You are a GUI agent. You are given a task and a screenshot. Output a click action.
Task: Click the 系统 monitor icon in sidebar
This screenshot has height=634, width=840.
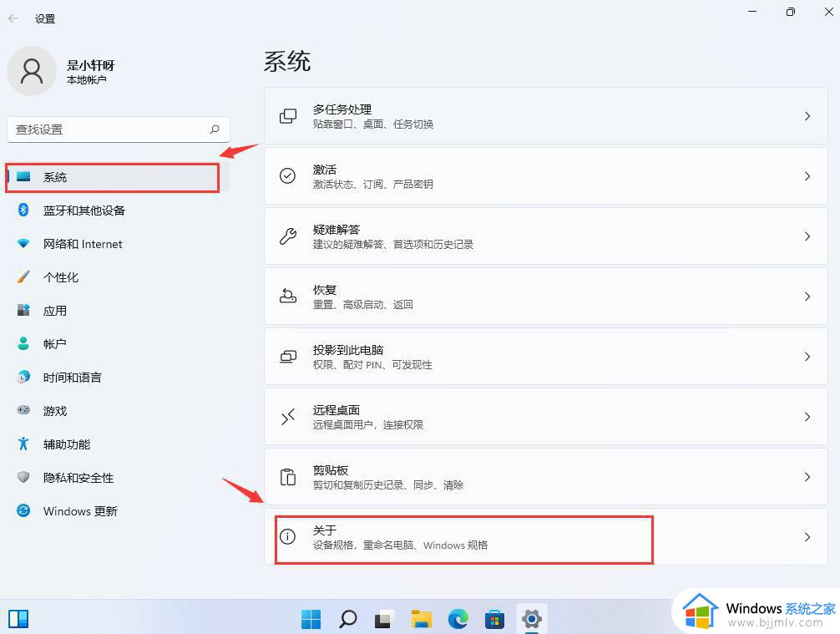coord(23,176)
